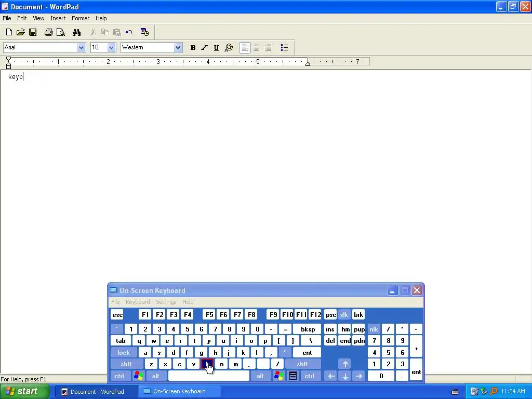Click the left shft key
This screenshot has height=399, width=532.
126,364
